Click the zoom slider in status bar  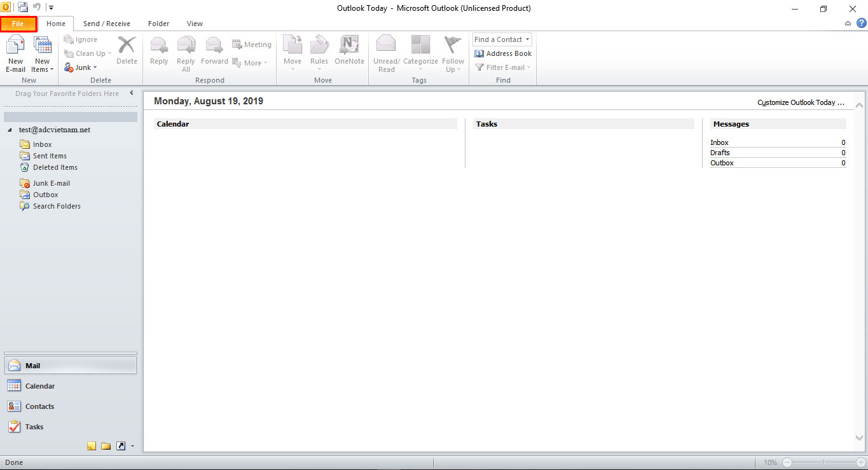coord(823,462)
